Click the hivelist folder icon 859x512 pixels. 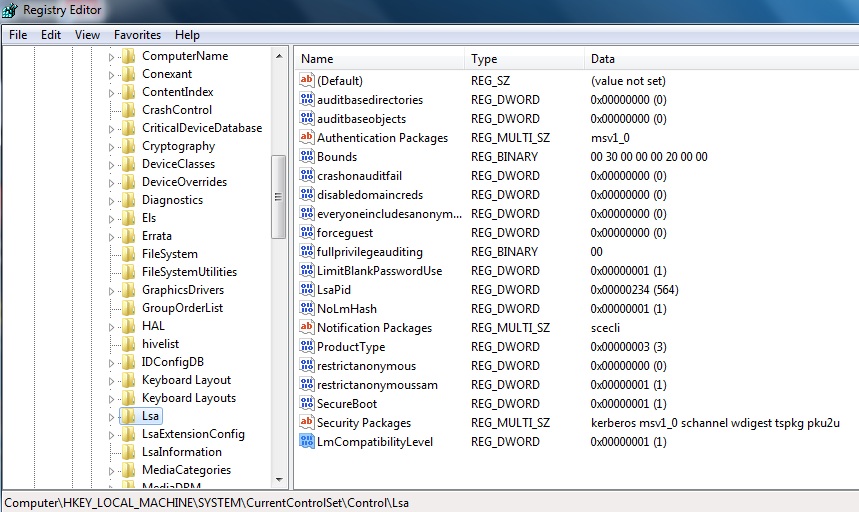coord(128,344)
